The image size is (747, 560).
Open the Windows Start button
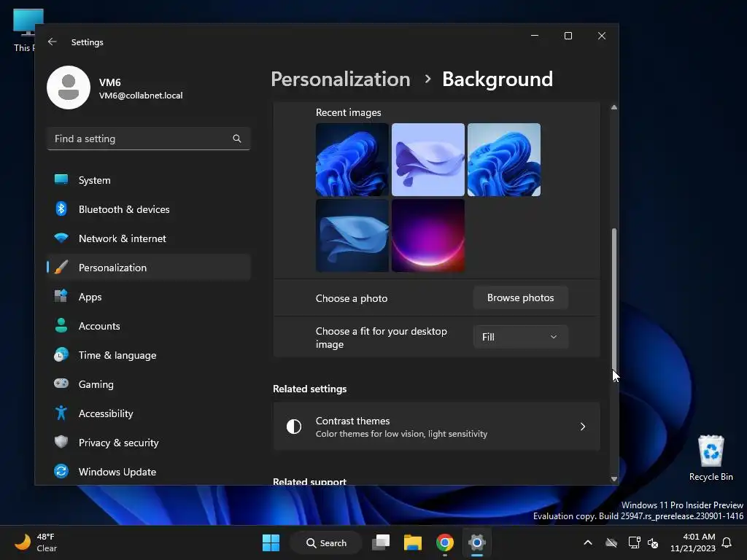(271, 542)
